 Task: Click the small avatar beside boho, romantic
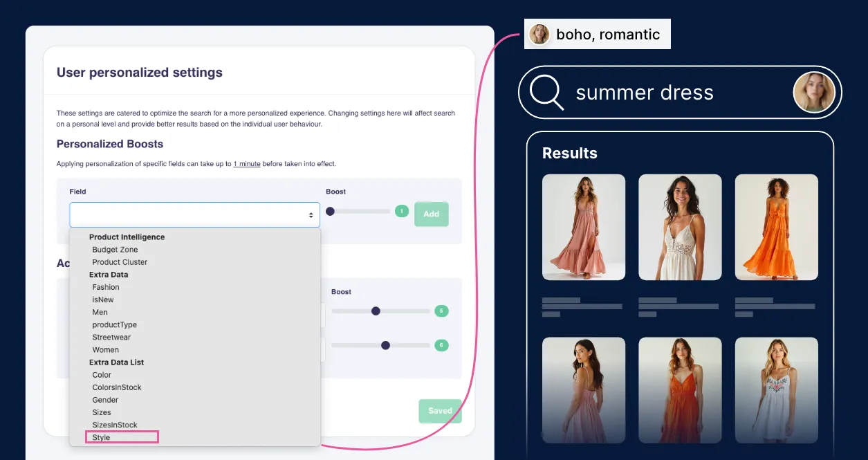pyautogui.click(x=539, y=34)
